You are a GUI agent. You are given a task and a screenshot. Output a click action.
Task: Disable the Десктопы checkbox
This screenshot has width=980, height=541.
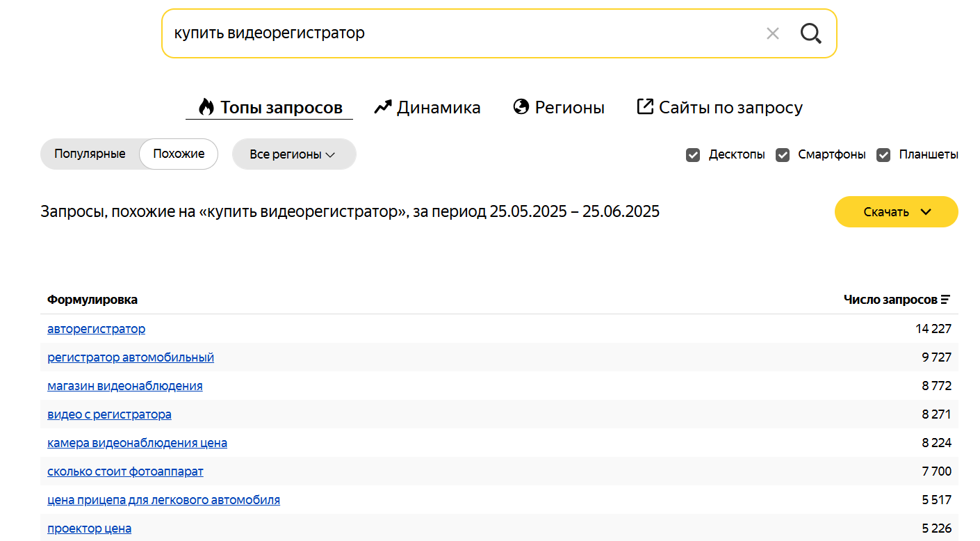[693, 154]
